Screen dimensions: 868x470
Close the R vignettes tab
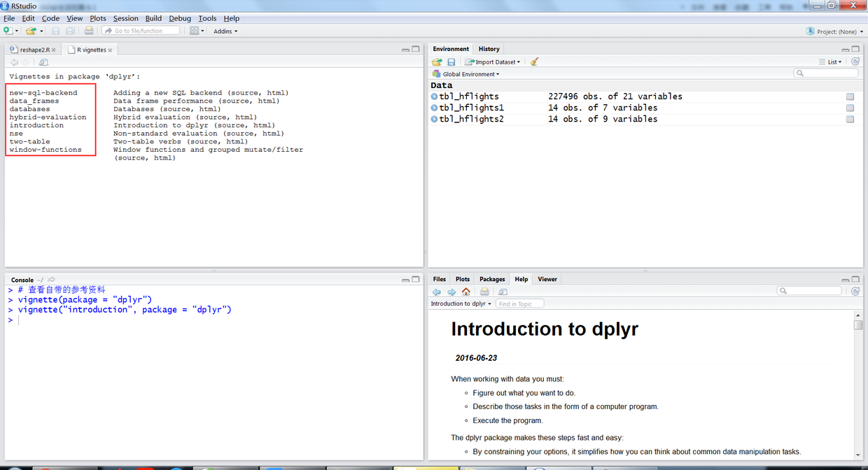click(x=110, y=50)
